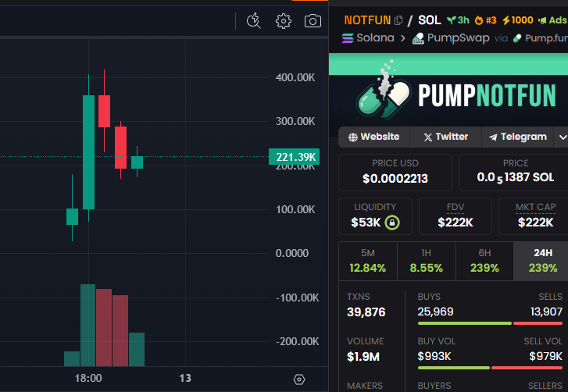
Task: Click the 0.0000 price axis label
Action: point(292,253)
